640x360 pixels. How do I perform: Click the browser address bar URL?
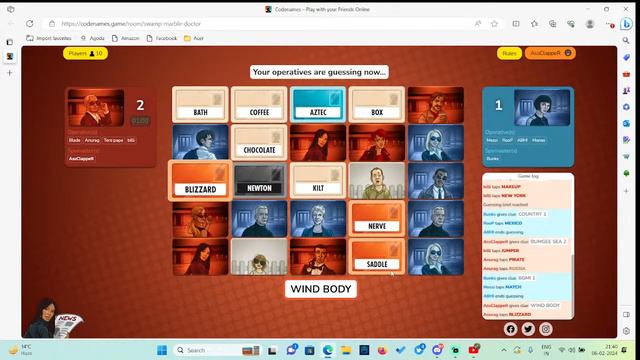(131, 24)
